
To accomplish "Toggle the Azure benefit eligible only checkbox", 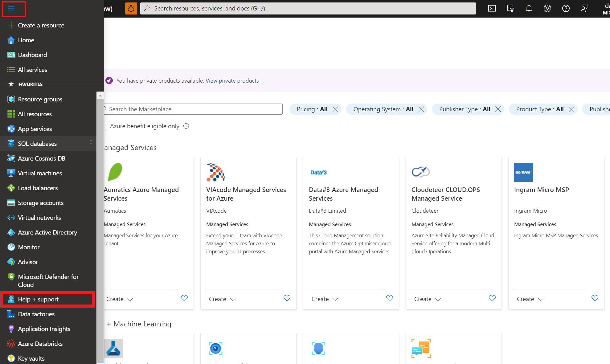I will coord(103,126).
